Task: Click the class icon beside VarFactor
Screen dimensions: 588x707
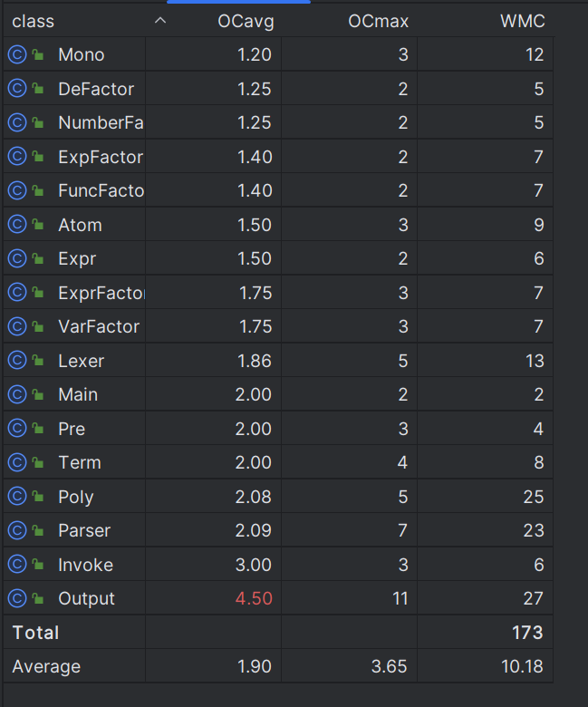Action: click(x=17, y=326)
